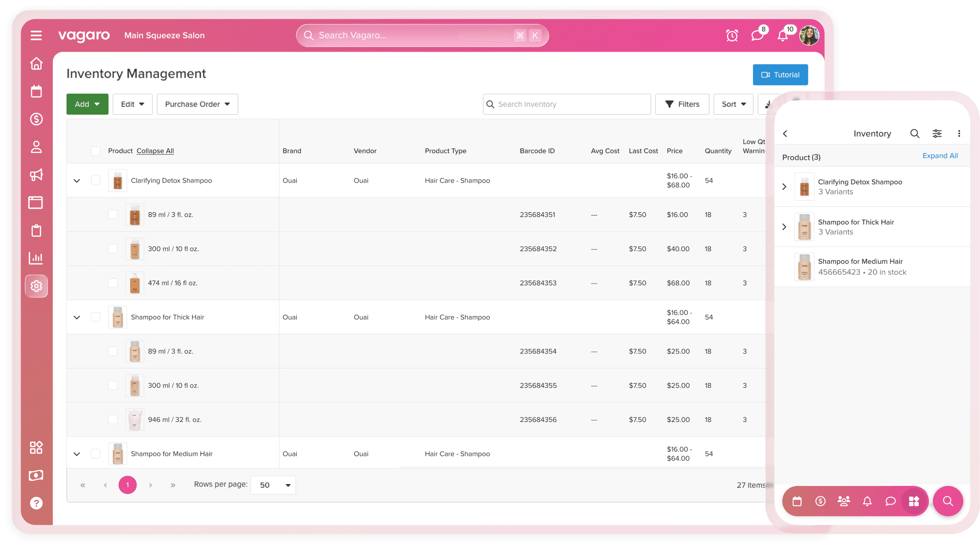980x548 pixels.
Task: Open the Purchase Order dropdown
Action: coord(197,104)
